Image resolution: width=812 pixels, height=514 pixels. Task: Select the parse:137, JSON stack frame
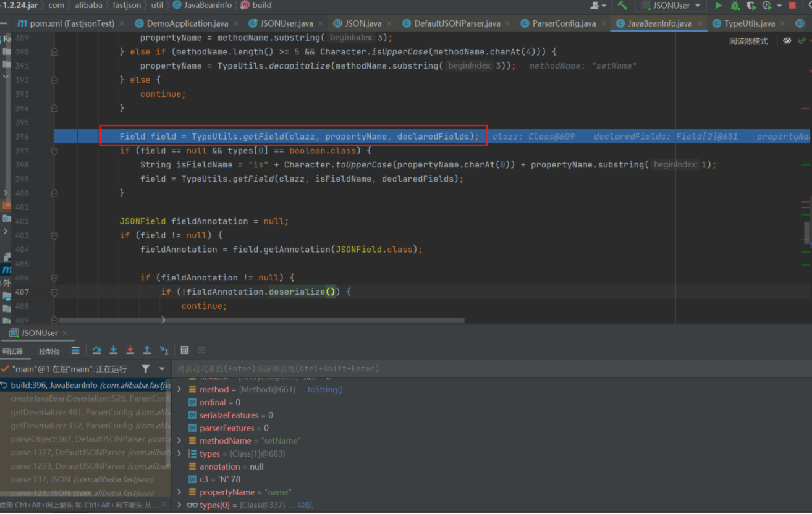[x=86, y=479]
